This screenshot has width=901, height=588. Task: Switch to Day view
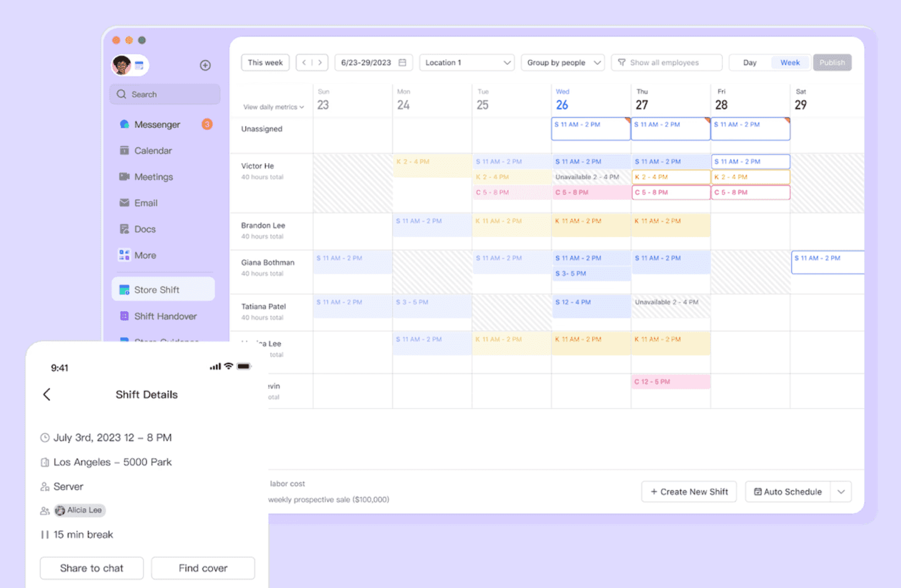(x=749, y=62)
